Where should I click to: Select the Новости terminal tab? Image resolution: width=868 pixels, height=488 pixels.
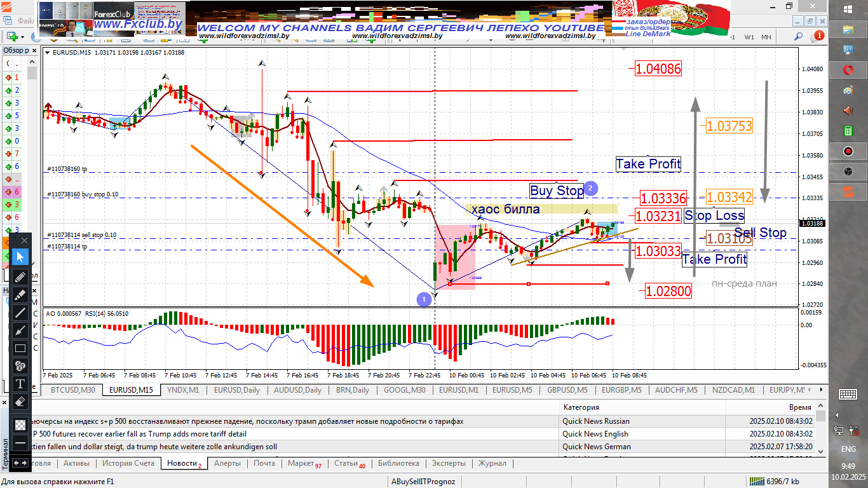[184, 463]
